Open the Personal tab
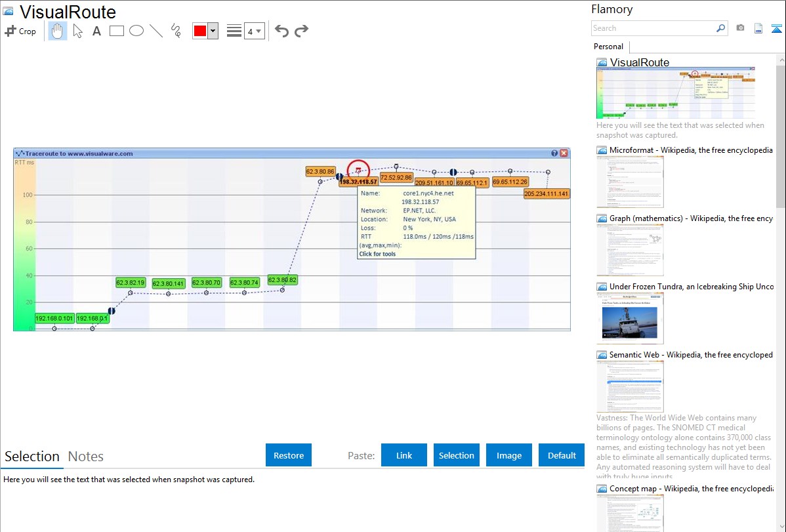The image size is (786, 532). click(609, 47)
